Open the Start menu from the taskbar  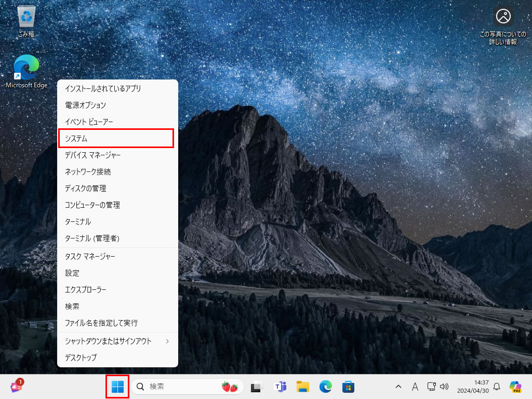pyautogui.click(x=117, y=387)
